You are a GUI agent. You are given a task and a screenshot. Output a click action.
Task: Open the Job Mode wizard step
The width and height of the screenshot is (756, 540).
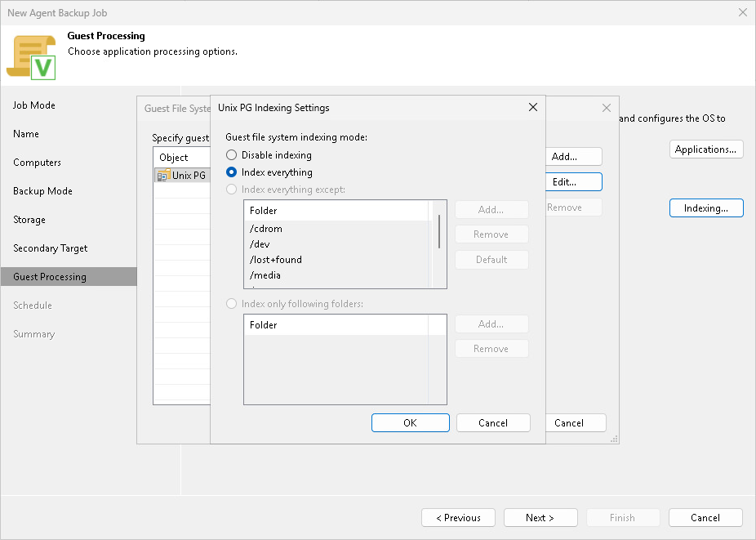[34, 105]
